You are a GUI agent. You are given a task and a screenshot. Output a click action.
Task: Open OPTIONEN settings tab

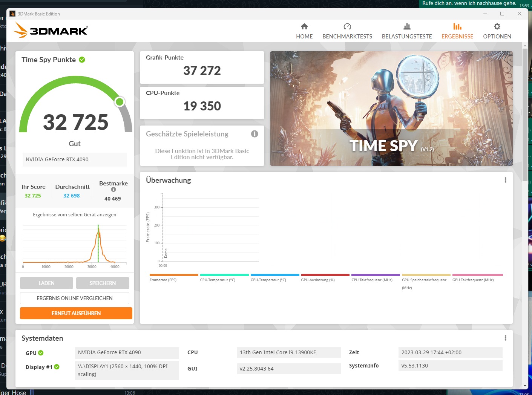[497, 31]
